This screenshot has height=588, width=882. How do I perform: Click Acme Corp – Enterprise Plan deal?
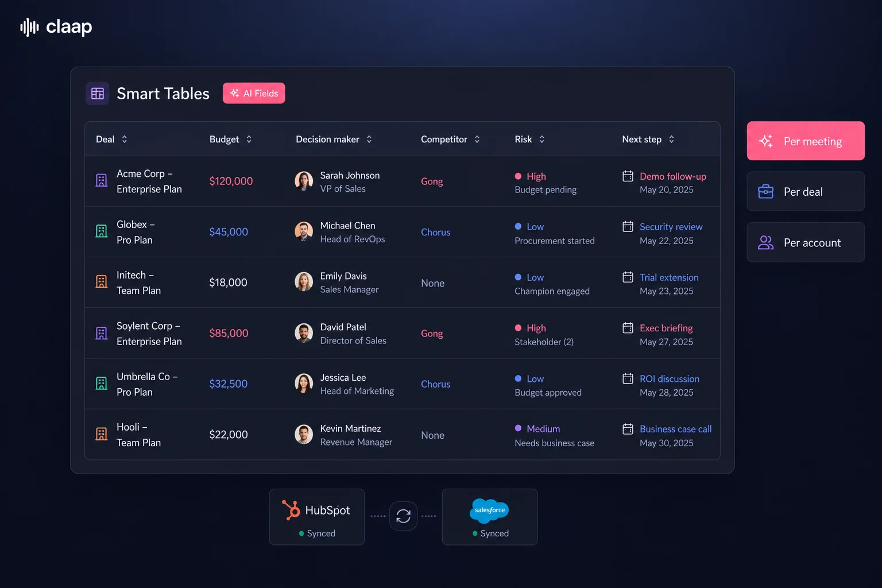tap(149, 181)
